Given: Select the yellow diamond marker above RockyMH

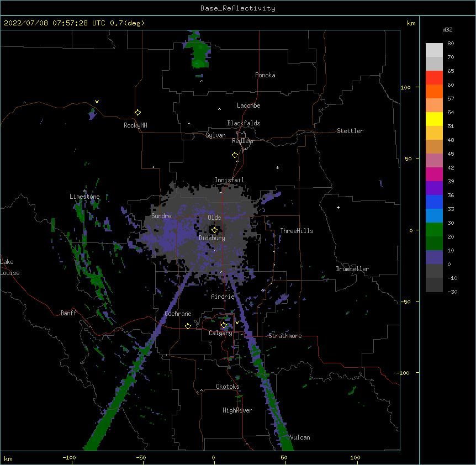Looking at the screenshot, I should click(x=137, y=113).
